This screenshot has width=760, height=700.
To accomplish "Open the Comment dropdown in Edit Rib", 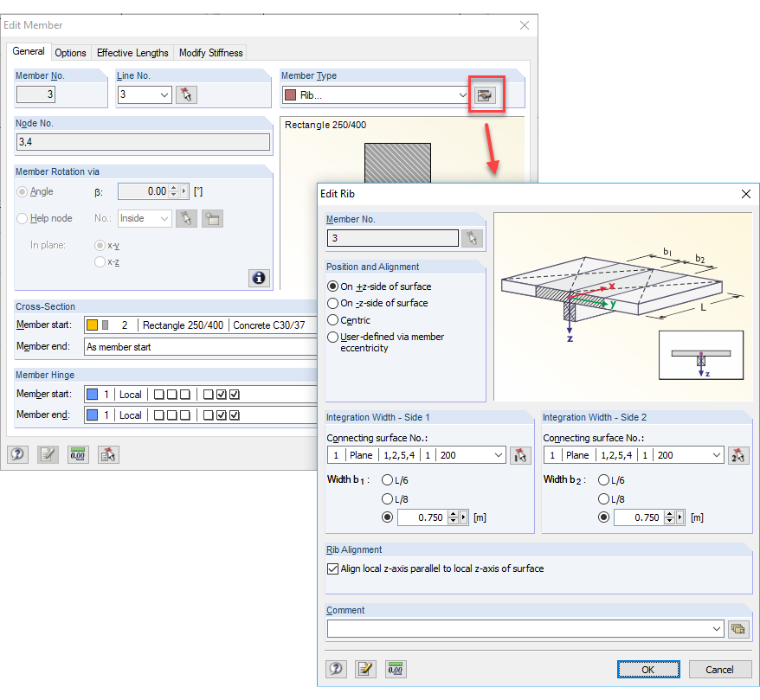I will pos(716,629).
